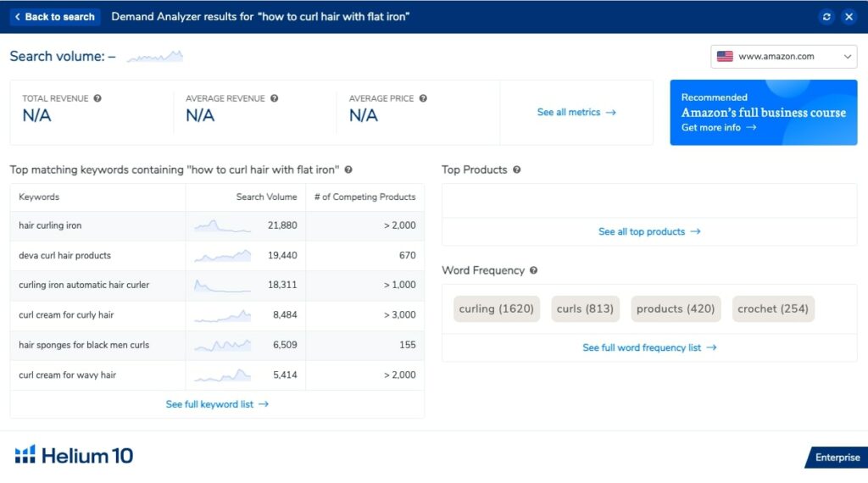Refresh the Demand Analyzer results
Viewport: 868px width, 483px height.
point(826,17)
